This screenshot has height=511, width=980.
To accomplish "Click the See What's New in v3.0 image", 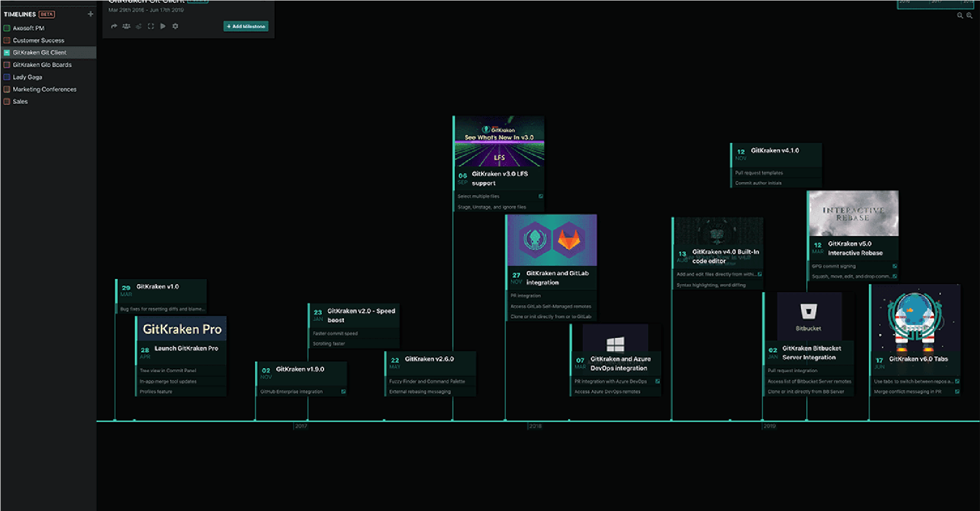I will click(x=499, y=141).
